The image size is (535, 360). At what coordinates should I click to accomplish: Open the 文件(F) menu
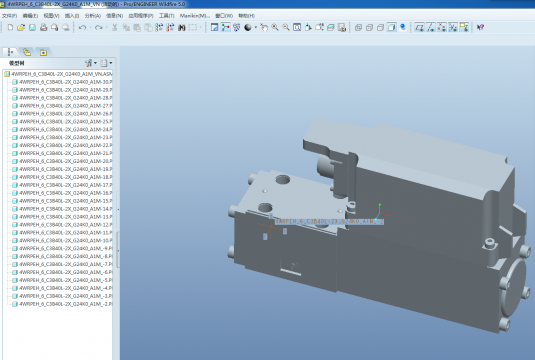click(10, 16)
